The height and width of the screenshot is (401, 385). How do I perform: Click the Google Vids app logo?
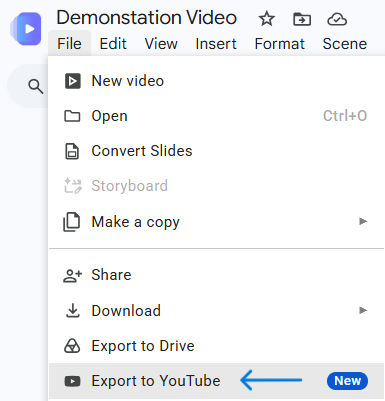pos(26,29)
